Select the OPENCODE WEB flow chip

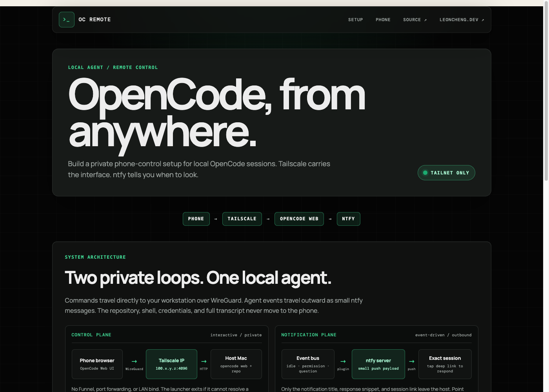[x=299, y=219]
